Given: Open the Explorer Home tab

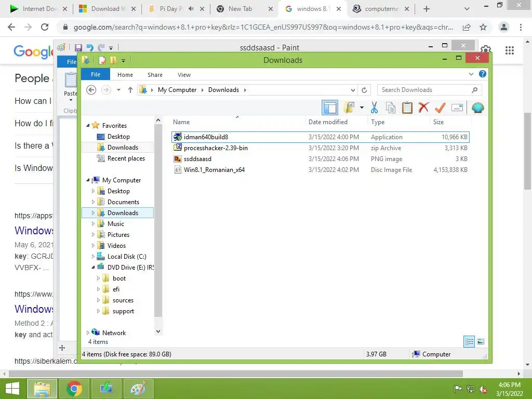Looking at the screenshot, I should coord(125,75).
